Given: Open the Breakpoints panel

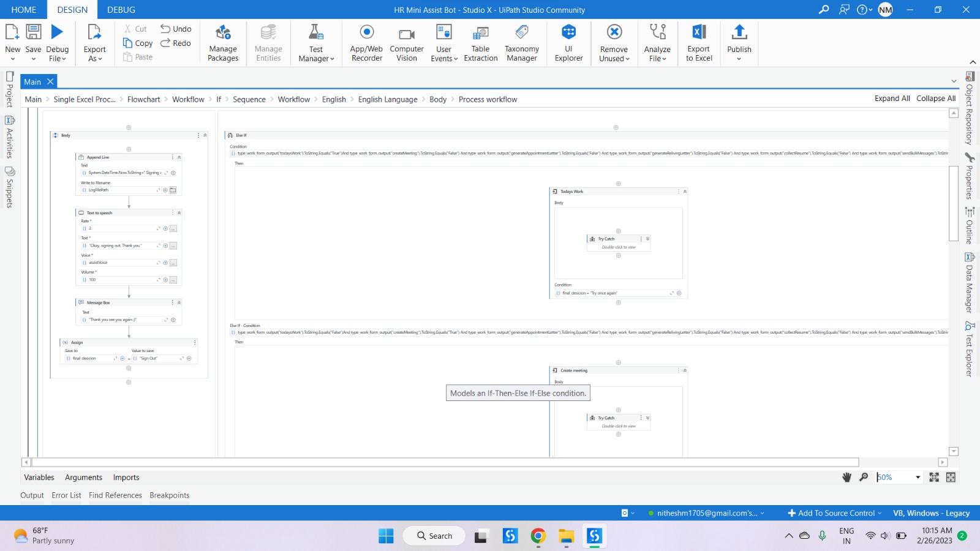Looking at the screenshot, I should click(170, 495).
